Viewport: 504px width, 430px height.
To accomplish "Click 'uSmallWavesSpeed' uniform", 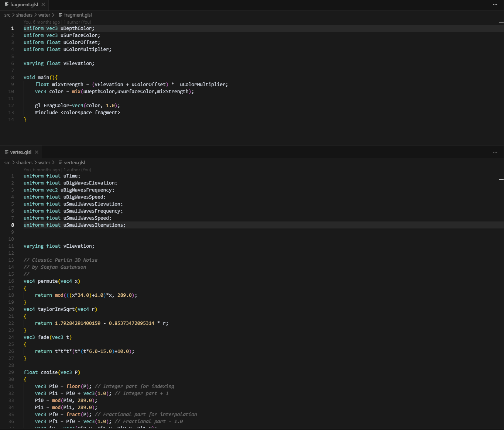I will click(x=86, y=218).
